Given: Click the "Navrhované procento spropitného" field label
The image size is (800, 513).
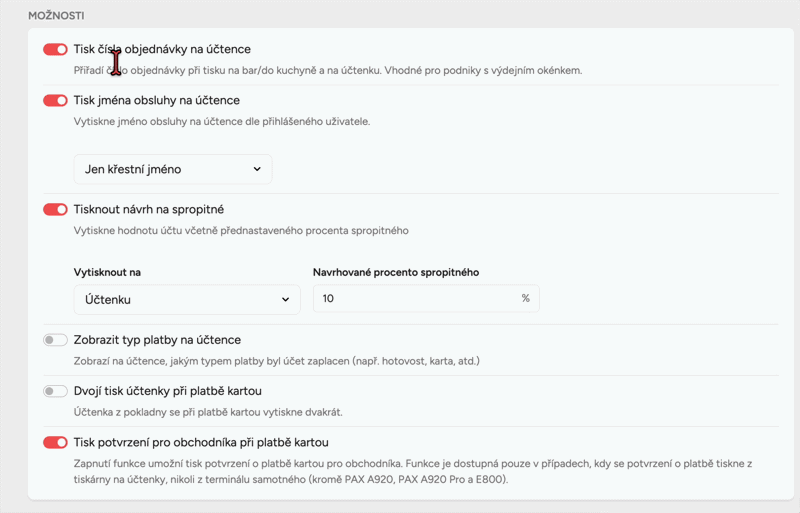Looking at the screenshot, I should [x=396, y=272].
